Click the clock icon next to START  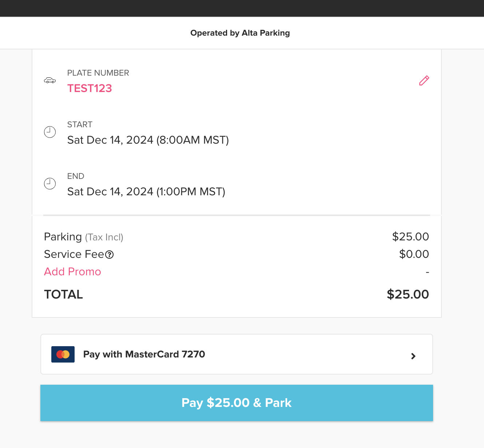50,132
